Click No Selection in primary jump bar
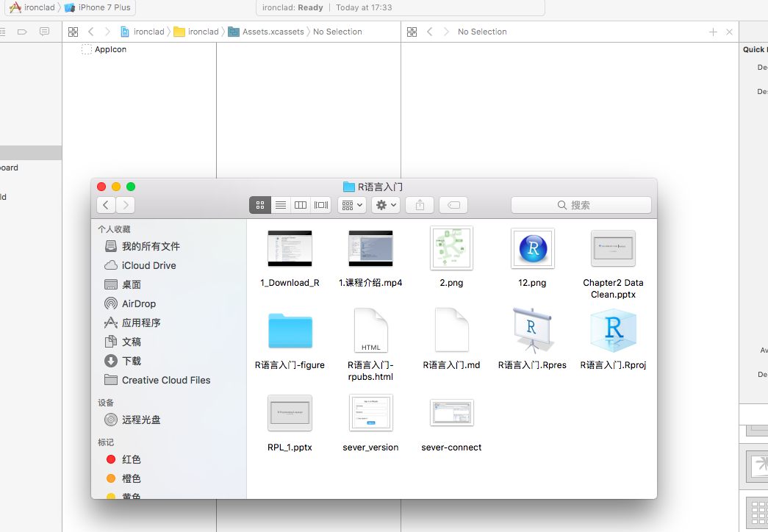Viewport: 768px width, 532px height. click(337, 32)
